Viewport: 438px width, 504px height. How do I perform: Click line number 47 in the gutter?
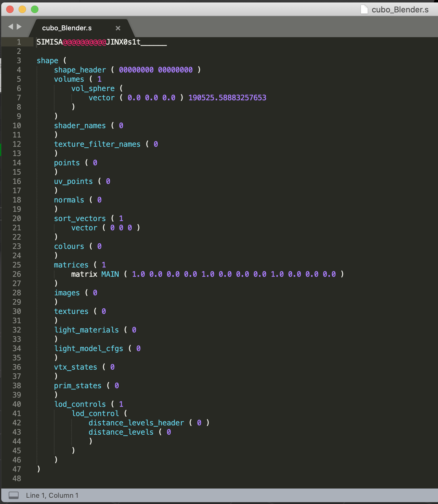(x=17, y=469)
